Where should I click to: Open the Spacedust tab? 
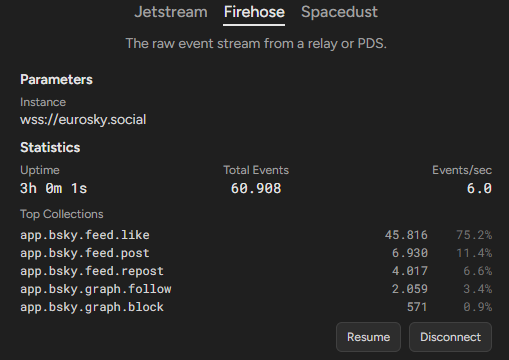click(339, 13)
